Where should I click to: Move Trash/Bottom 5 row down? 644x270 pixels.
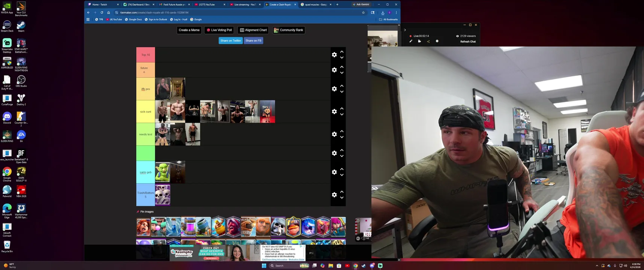click(x=342, y=198)
